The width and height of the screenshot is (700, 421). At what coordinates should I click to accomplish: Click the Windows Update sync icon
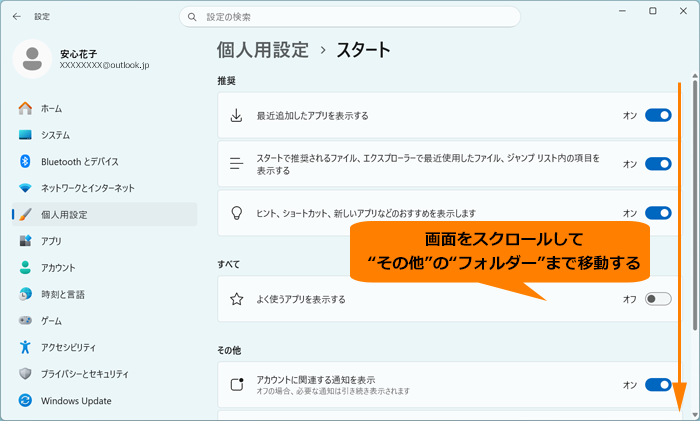pos(25,400)
